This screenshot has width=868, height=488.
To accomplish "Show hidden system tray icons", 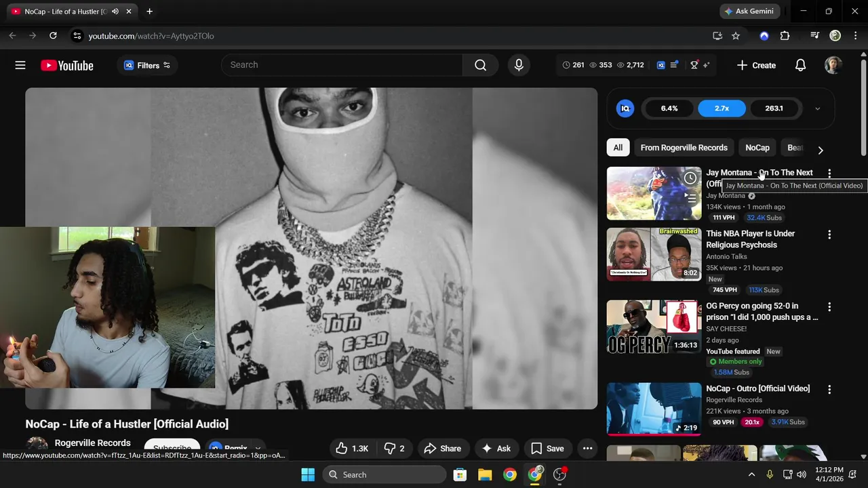I will click(751, 474).
